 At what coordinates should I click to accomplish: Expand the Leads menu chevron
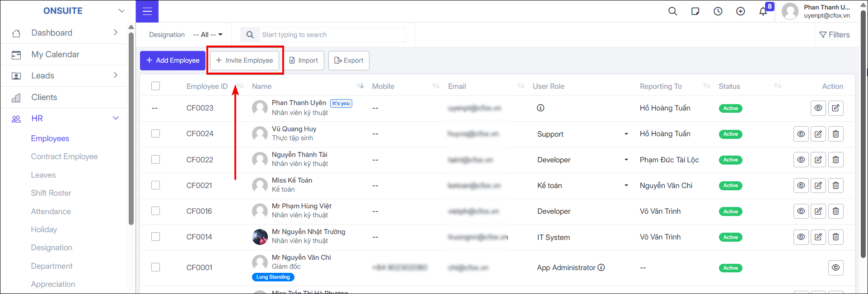point(116,75)
